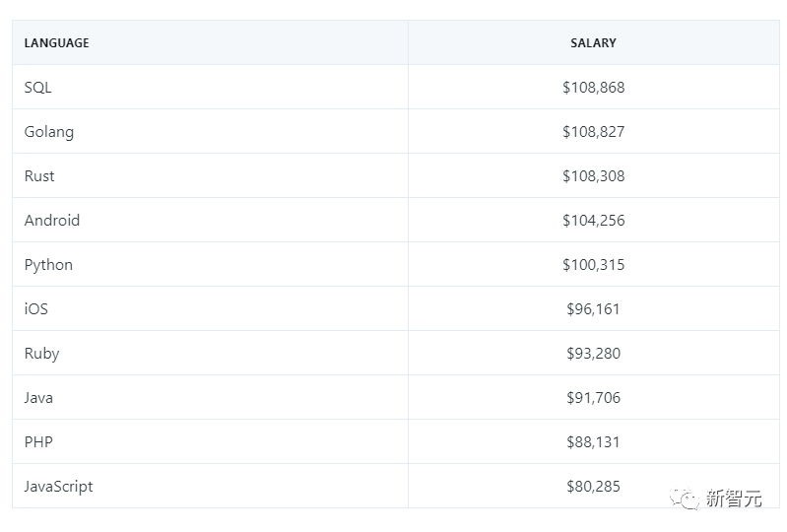Click the $100,315 salary value
787x532 pixels.
coord(593,265)
